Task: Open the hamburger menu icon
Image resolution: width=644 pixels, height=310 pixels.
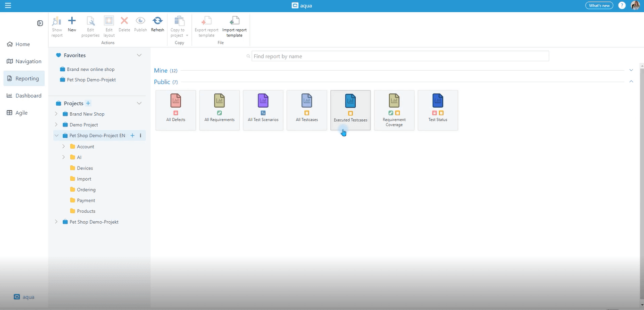Action: [8, 6]
